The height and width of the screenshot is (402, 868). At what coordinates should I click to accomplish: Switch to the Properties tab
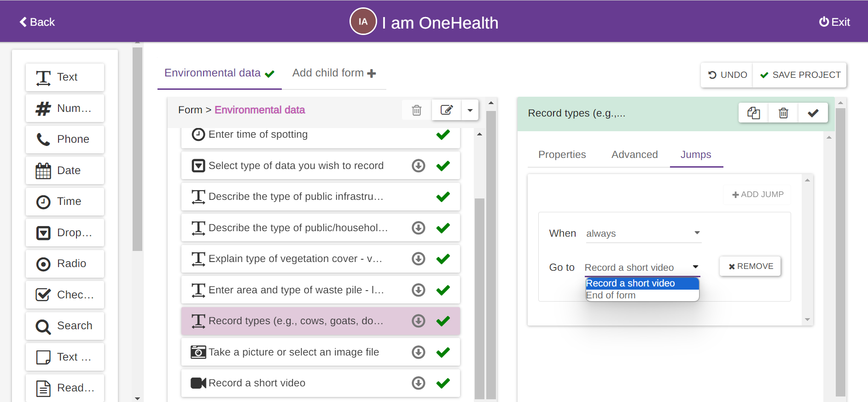562,155
